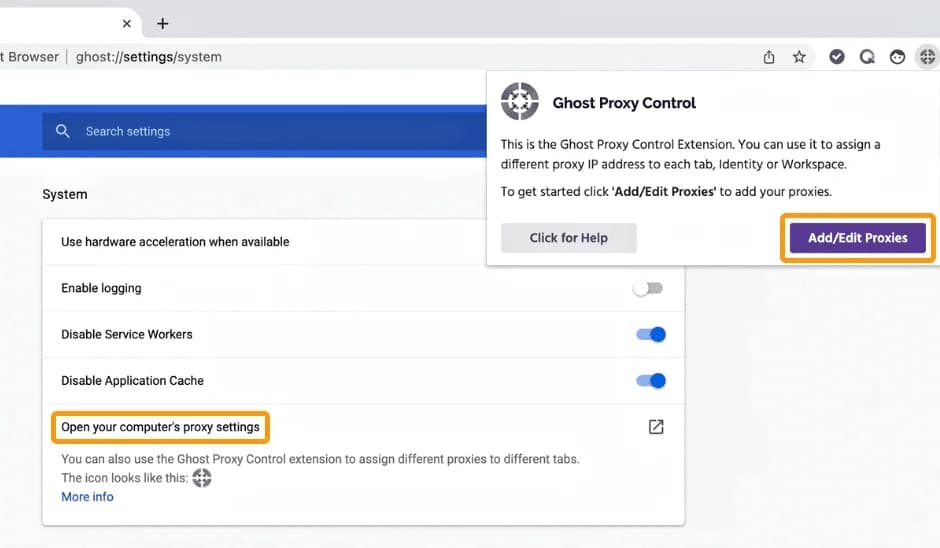This screenshot has width=940, height=548.
Task: Open the Q-shaped extension icon
Action: 867,57
